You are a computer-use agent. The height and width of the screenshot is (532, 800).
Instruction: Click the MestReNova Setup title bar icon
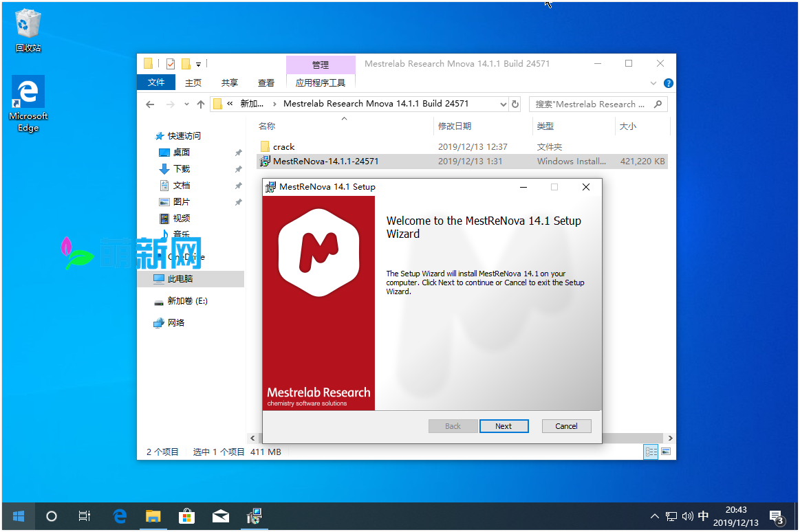270,187
